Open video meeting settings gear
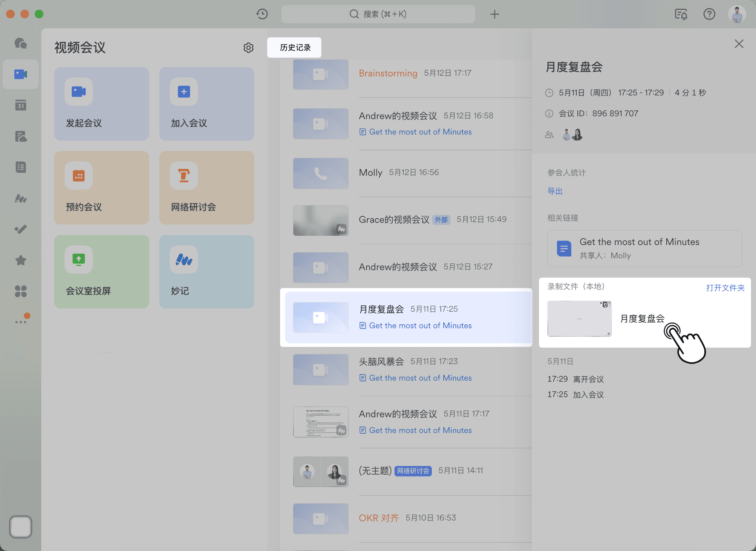Screen dimensions: 756x551 tap(249, 48)
